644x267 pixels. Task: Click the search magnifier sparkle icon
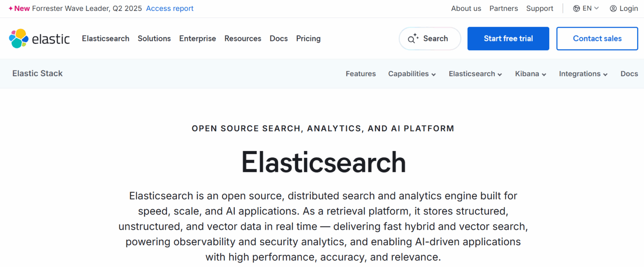point(413,39)
